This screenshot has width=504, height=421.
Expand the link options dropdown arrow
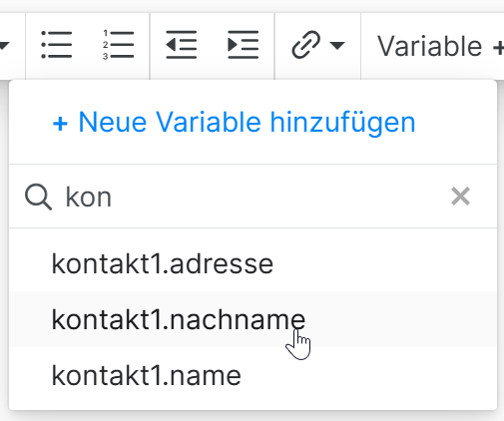pyautogui.click(x=337, y=45)
